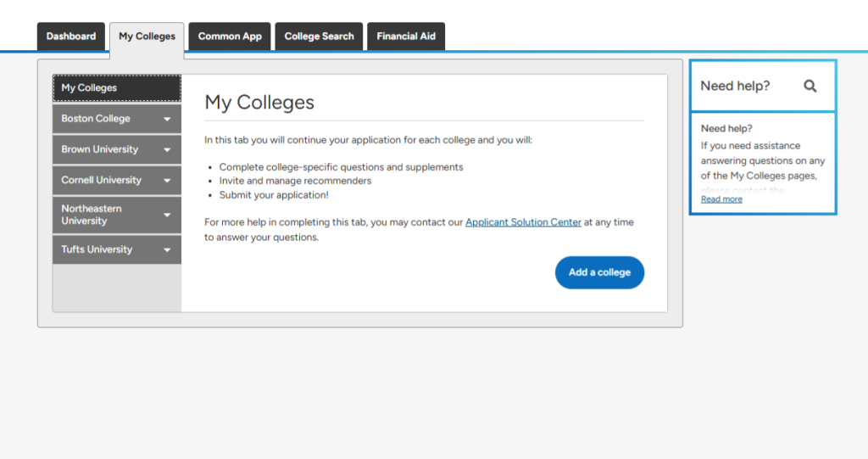Expand the Brown University dropdown arrow
Viewport: 868px width, 459px height.
pos(167,150)
